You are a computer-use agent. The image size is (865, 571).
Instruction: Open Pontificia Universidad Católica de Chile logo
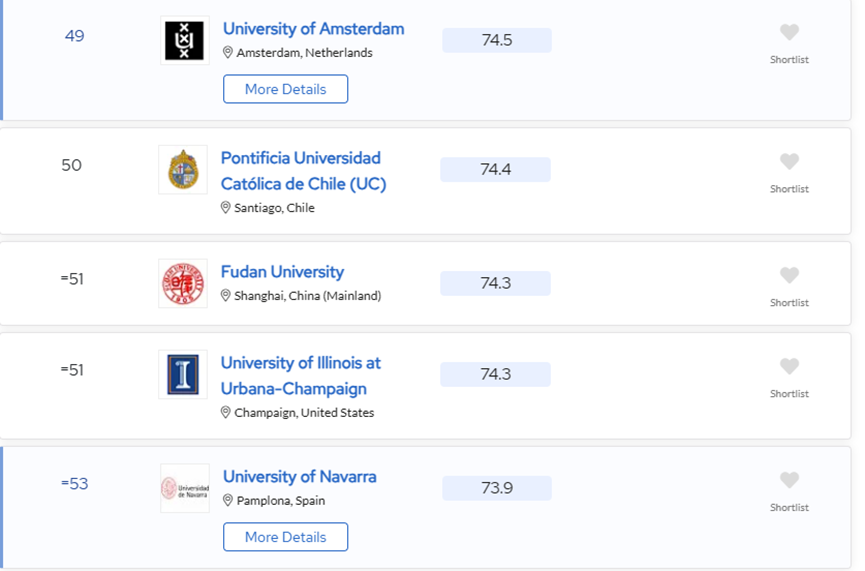coord(183,170)
